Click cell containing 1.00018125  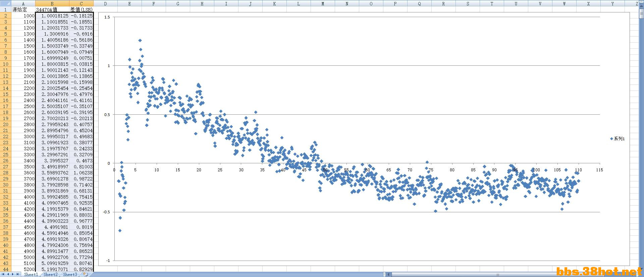click(x=52, y=16)
